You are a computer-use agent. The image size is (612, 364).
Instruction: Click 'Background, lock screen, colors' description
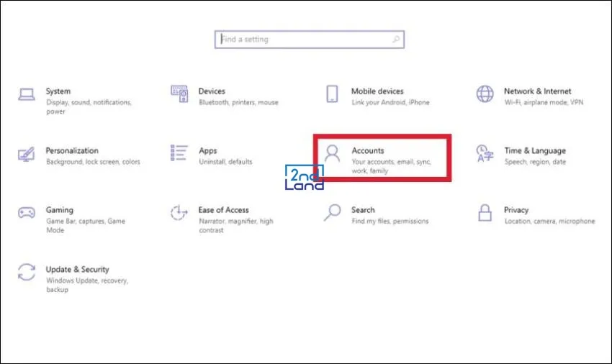click(x=93, y=162)
